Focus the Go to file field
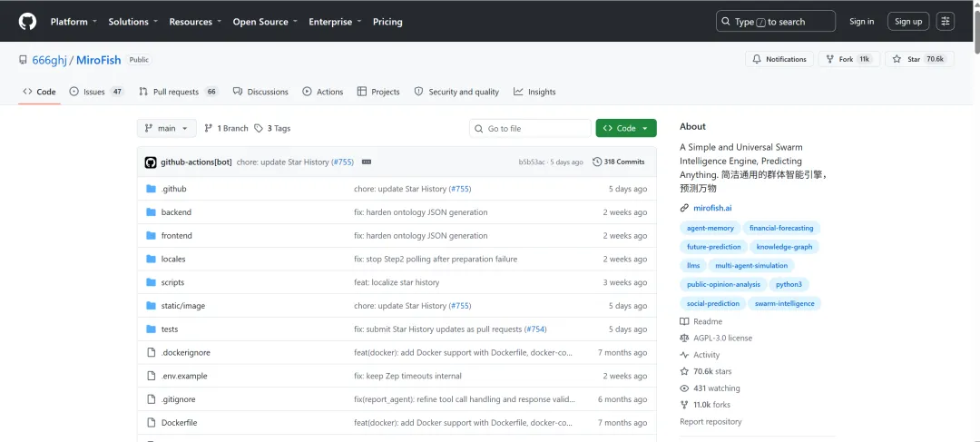 coord(530,128)
